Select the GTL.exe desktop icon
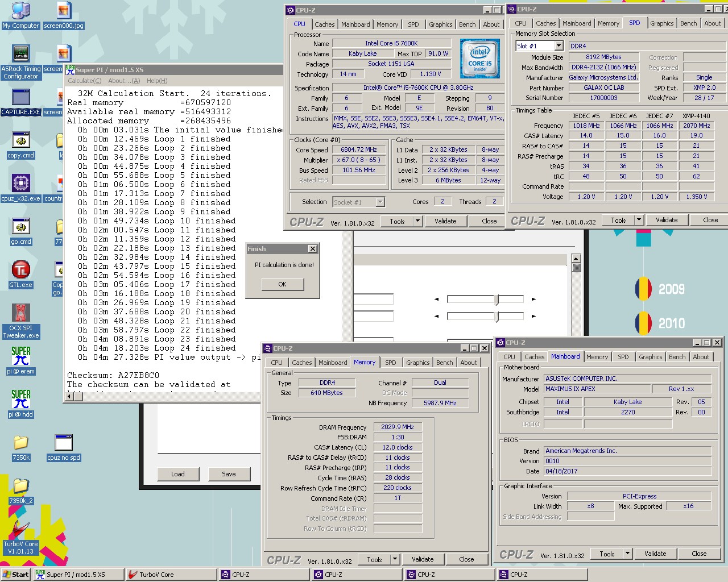 (21, 275)
